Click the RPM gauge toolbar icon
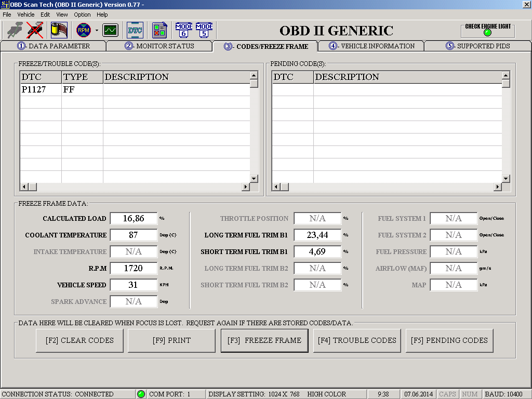Viewport: 532px width, 399px height. coord(83,30)
